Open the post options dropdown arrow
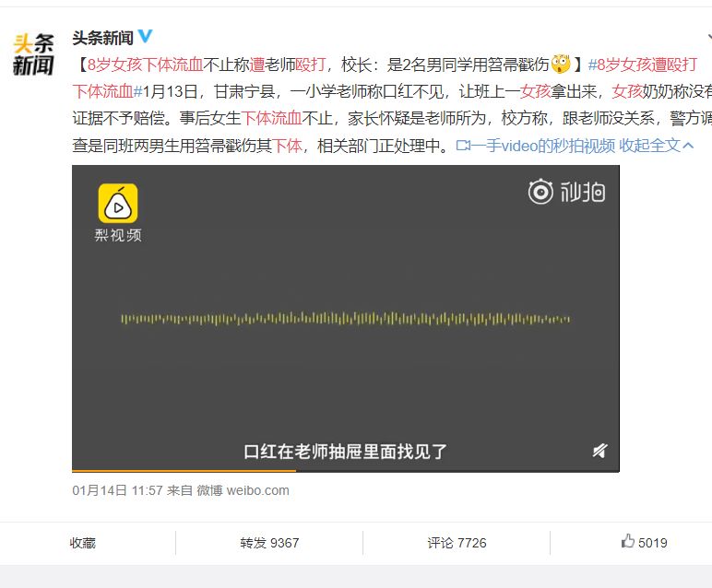 tap(709, 36)
